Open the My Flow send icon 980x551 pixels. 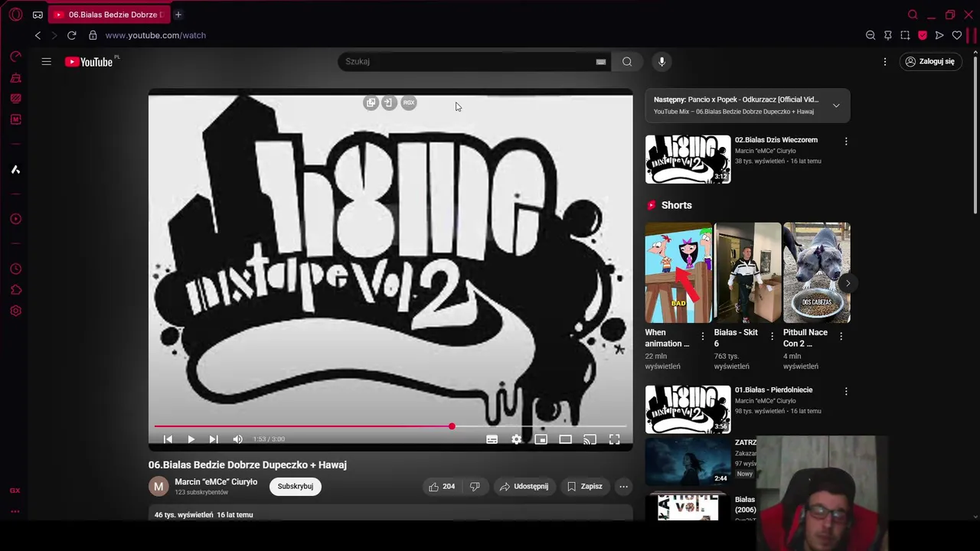click(939, 35)
